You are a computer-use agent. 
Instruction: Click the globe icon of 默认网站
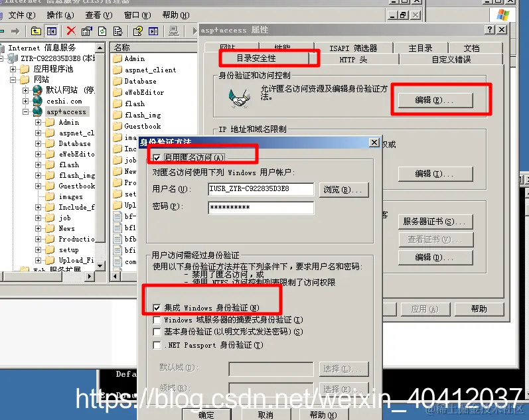click(x=38, y=90)
